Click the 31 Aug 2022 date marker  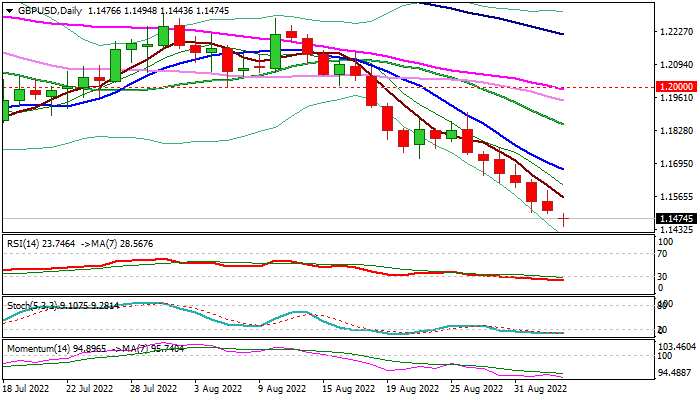coord(541,389)
